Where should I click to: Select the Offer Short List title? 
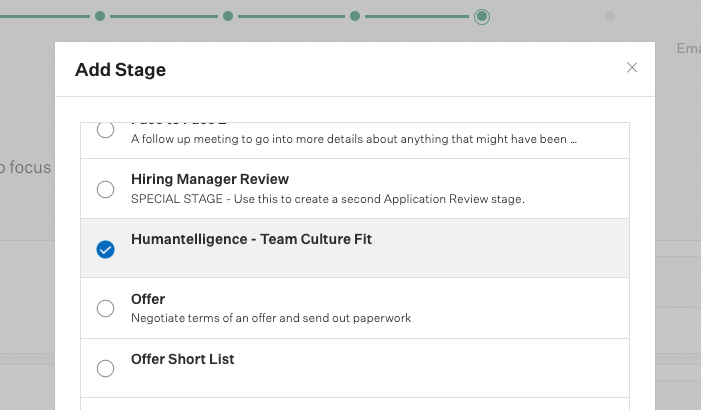tap(182, 359)
